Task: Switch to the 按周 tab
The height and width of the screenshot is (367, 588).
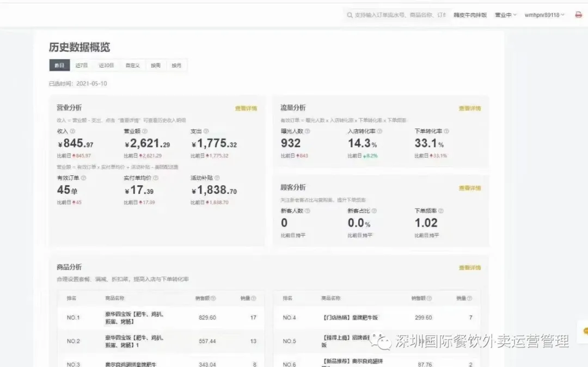Action: (x=156, y=65)
